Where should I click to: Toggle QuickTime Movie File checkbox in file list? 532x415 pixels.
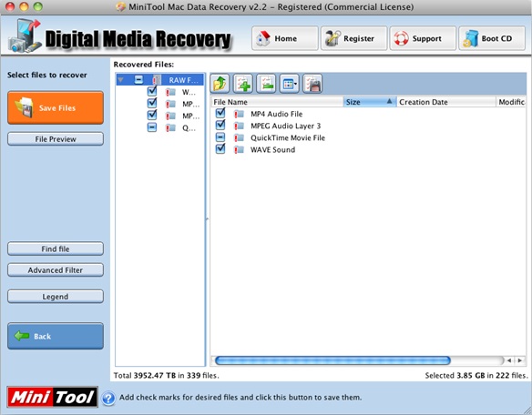pos(220,137)
